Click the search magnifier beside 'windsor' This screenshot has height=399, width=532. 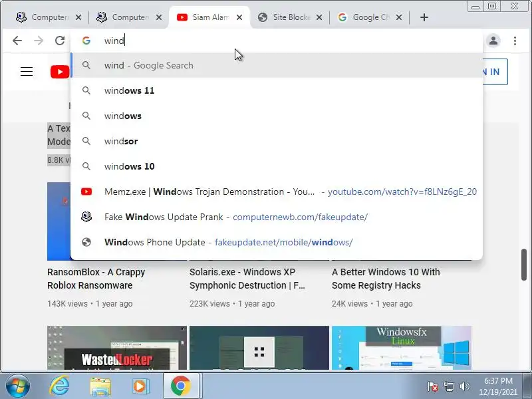pyautogui.click(x=86, y=141)
